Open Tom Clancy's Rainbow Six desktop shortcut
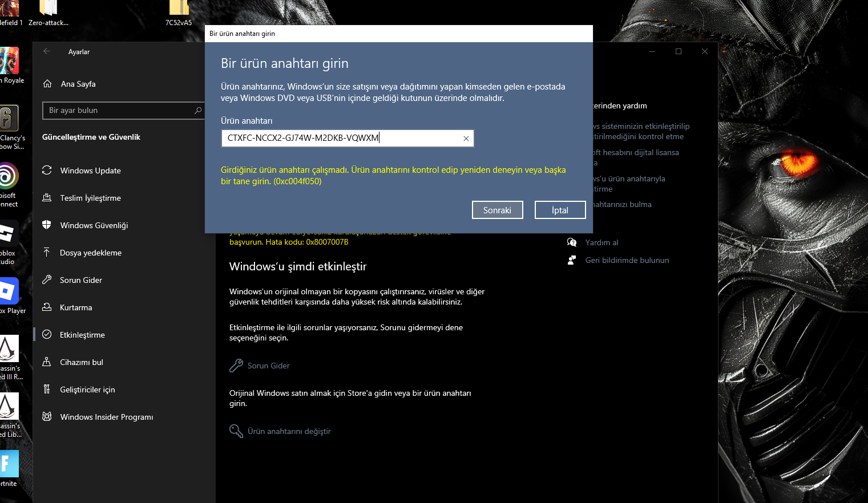 [11, 128]
